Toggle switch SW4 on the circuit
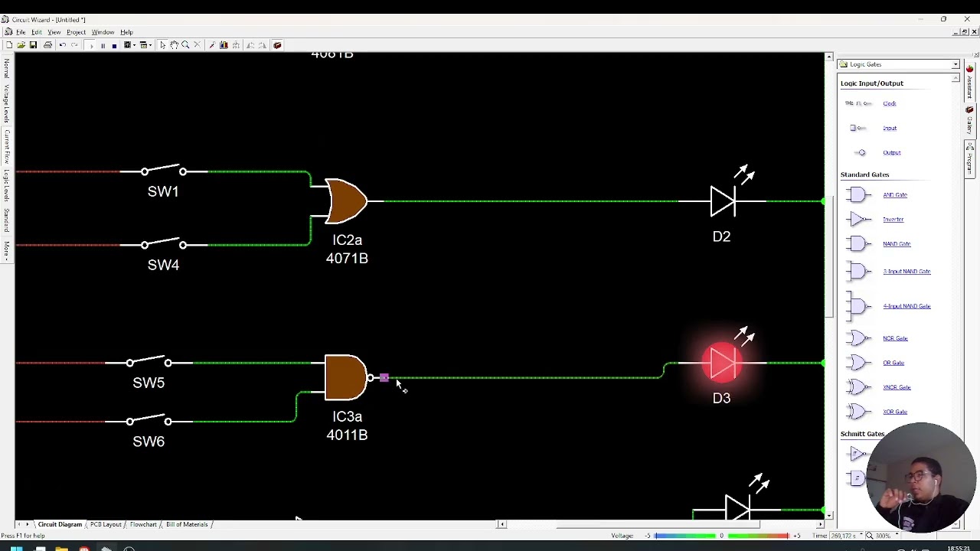980x551 pixels. [x=163, y=243]
